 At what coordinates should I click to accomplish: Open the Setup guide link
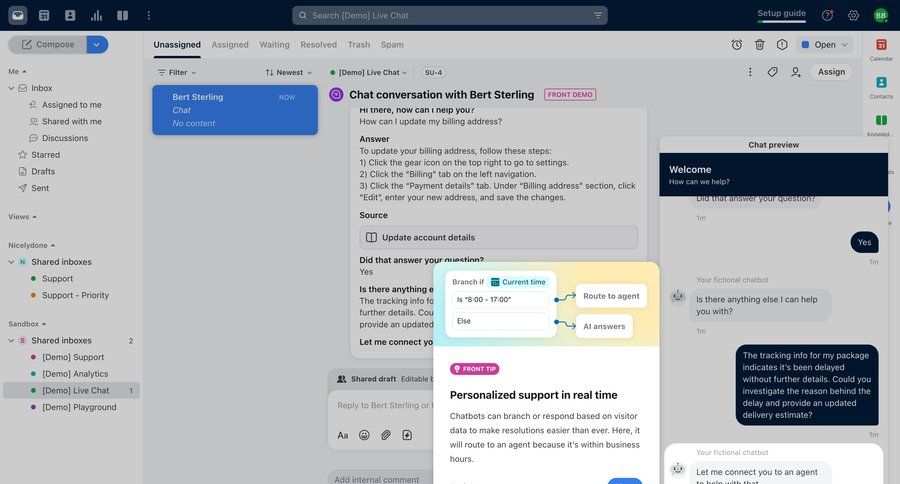[781, 14]
